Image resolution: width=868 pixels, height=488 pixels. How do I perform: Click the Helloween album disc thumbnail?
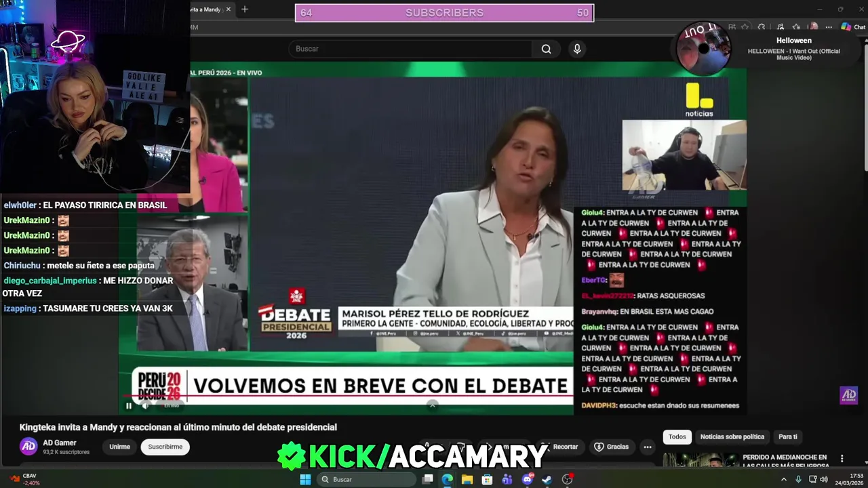pyautogui.click(x=704, y=48)
